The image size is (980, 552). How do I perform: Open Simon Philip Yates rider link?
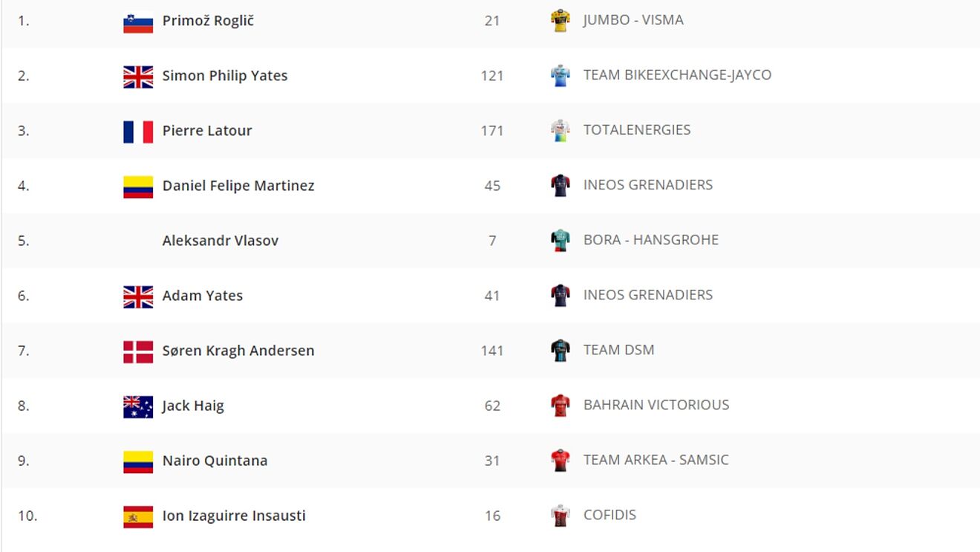[x=225, y=76]
